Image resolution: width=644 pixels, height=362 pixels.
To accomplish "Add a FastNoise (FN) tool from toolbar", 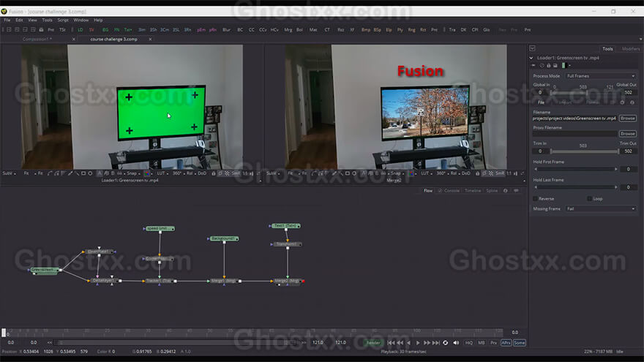I will pyautogui.click(x=116, y=30).
